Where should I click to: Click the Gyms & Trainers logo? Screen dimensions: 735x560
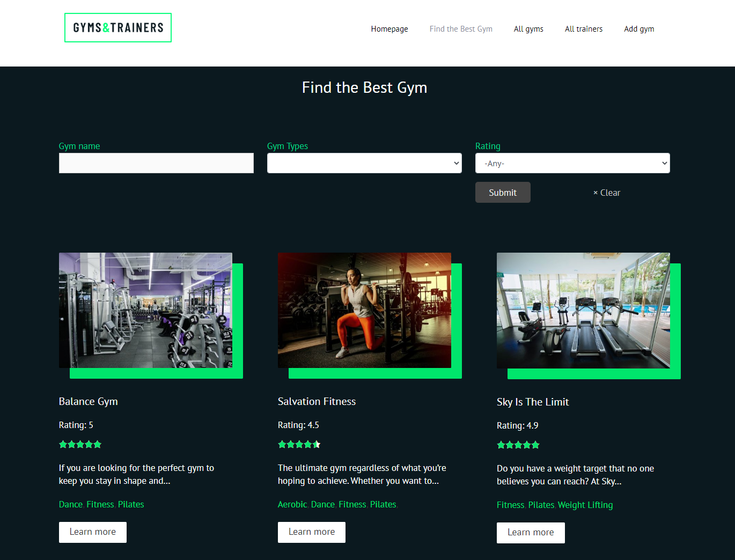coord(118,28)
